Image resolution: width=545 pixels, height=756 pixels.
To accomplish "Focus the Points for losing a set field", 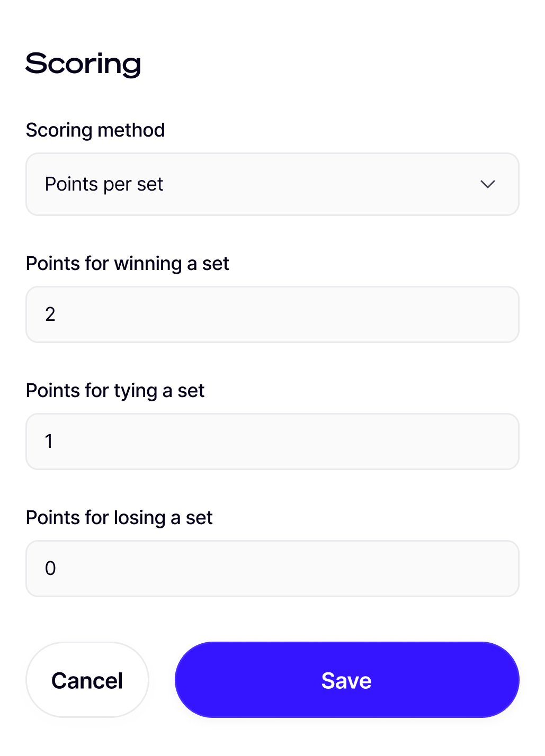I will click(272, 569).
